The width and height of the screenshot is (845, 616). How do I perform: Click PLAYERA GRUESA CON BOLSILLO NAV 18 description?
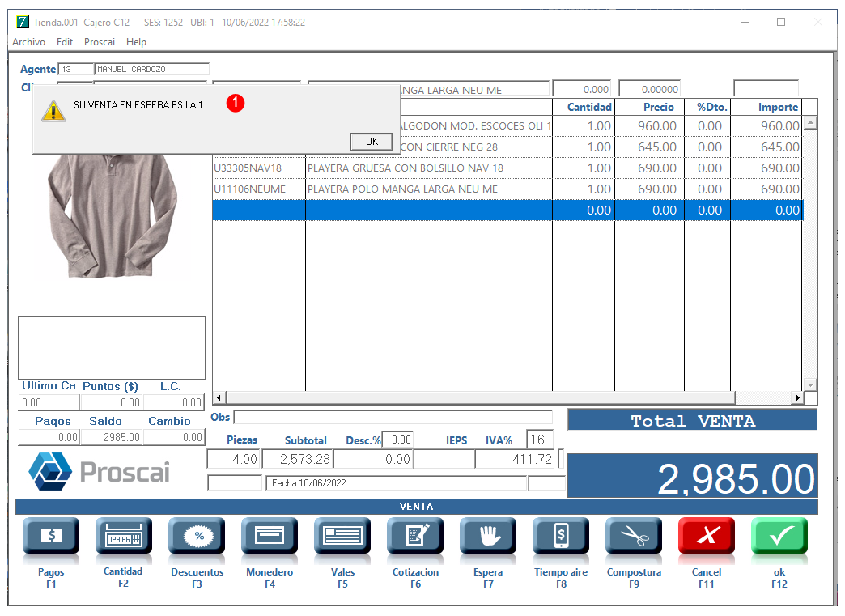click(x=406, y=168)
